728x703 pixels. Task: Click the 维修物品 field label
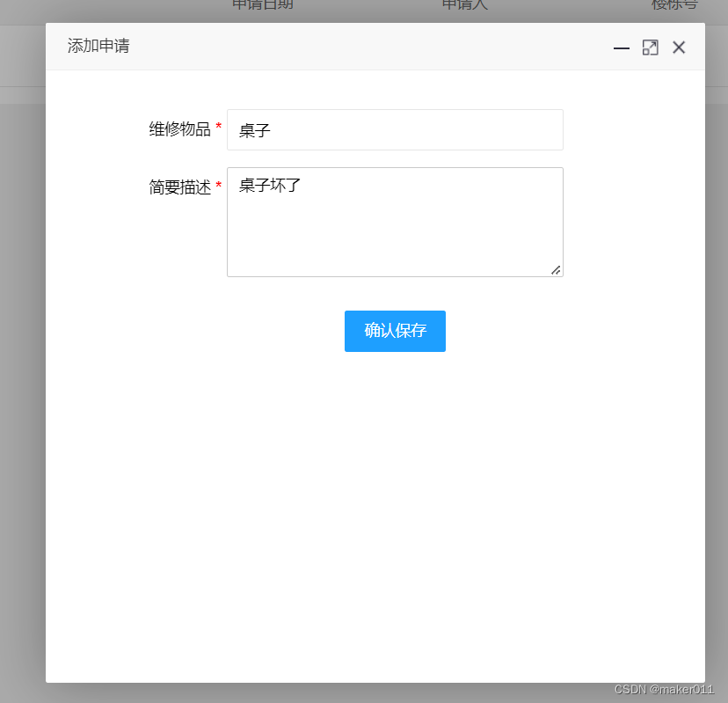(180, 128)
